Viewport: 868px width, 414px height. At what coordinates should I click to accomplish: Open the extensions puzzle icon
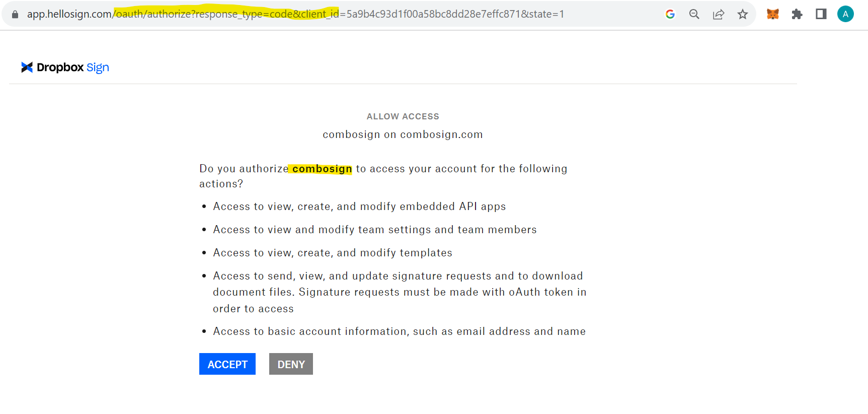797,14
